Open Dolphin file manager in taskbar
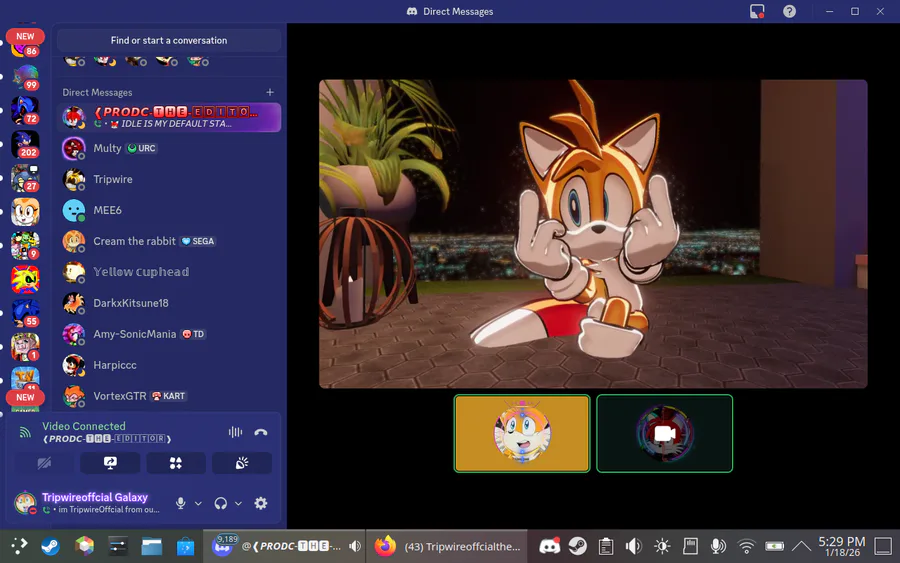 pyautogui.click(x=152, y=546)
